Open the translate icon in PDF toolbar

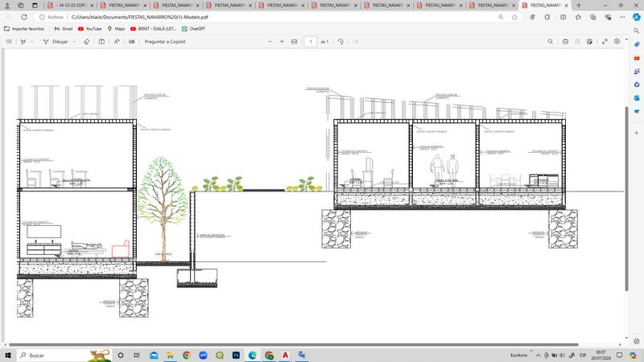click(x=131, y=42)
